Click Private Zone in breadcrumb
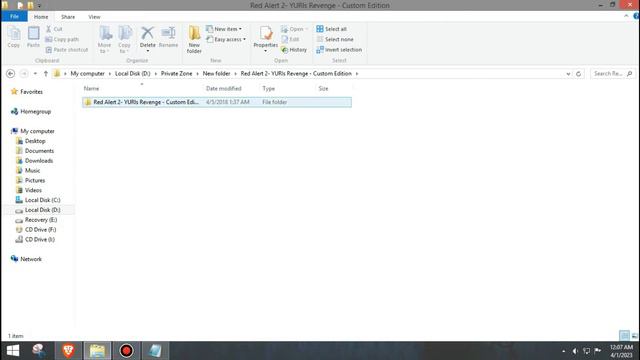 [176, 73]
